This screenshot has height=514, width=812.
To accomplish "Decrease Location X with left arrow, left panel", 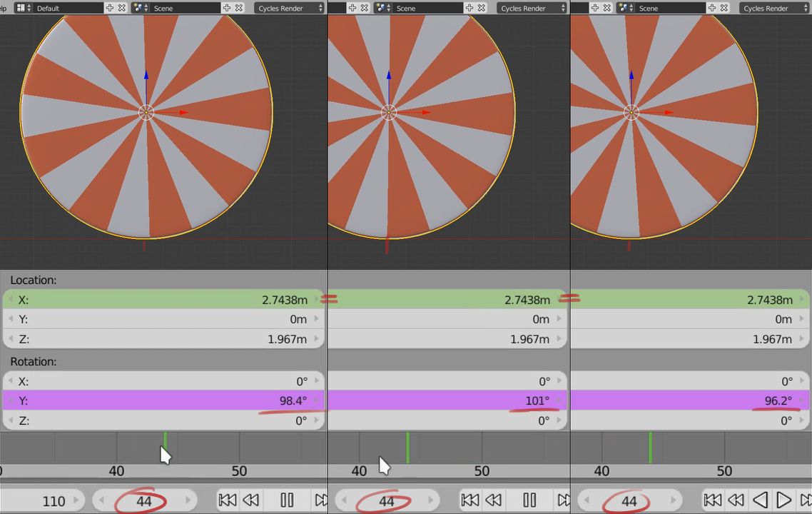I will [x=11, y=300].
